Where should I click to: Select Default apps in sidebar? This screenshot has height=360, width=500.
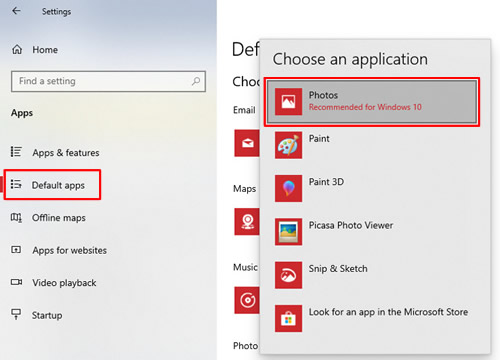58,185
